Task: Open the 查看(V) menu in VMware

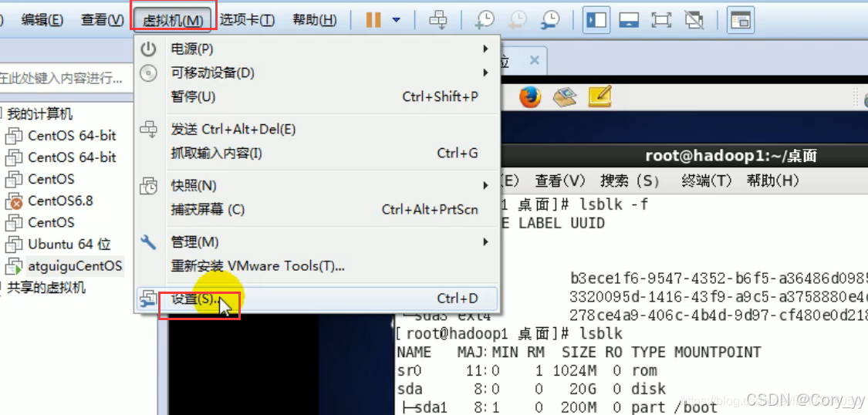Action: 103,21
